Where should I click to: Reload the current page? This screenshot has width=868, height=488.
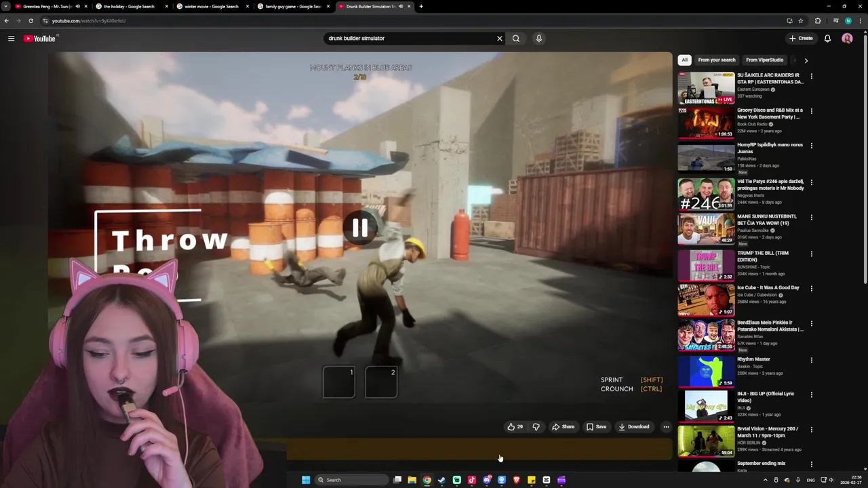pyautogui.click(x=31, y=21)
